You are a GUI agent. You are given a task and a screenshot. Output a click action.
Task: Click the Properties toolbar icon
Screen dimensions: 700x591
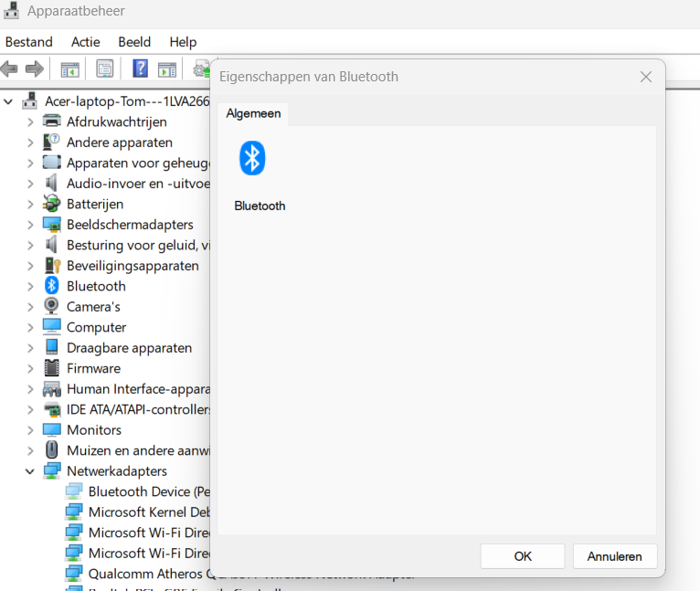[x=105, y=69]
